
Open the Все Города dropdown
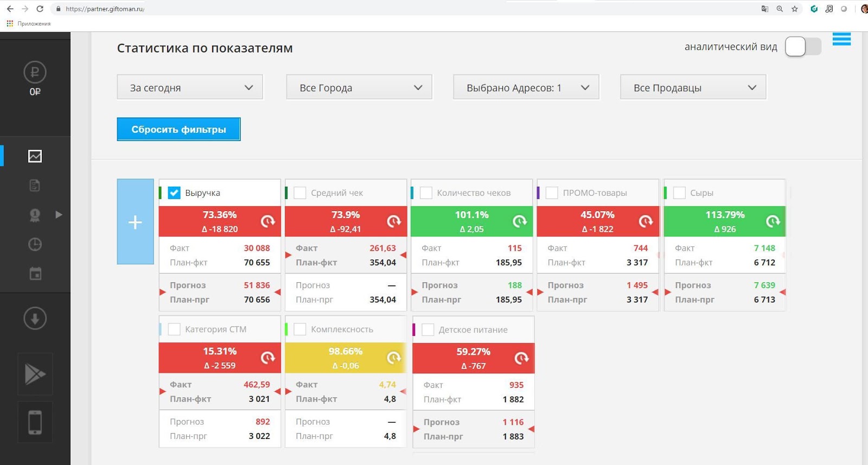359,87
